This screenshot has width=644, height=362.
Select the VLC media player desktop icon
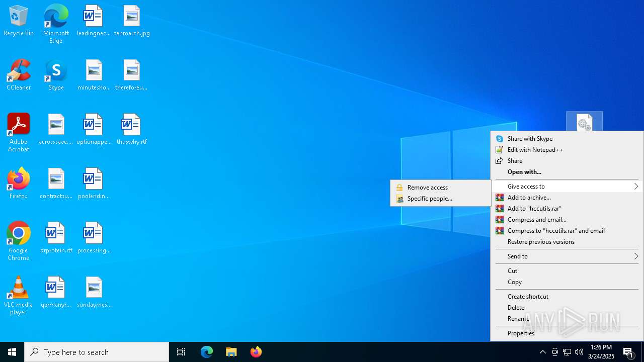coord(19,296)
